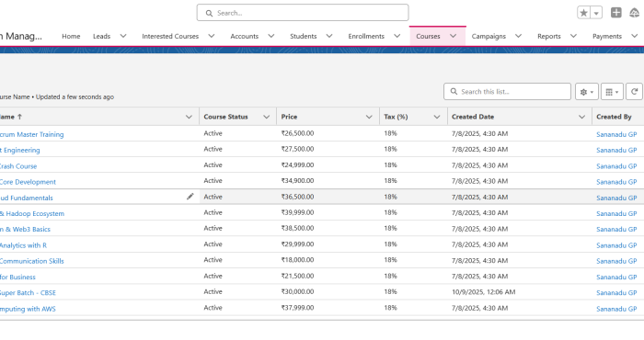Click the Global Actions plus icon
Viewport: 644px width, 340px height.
(616, 13)
